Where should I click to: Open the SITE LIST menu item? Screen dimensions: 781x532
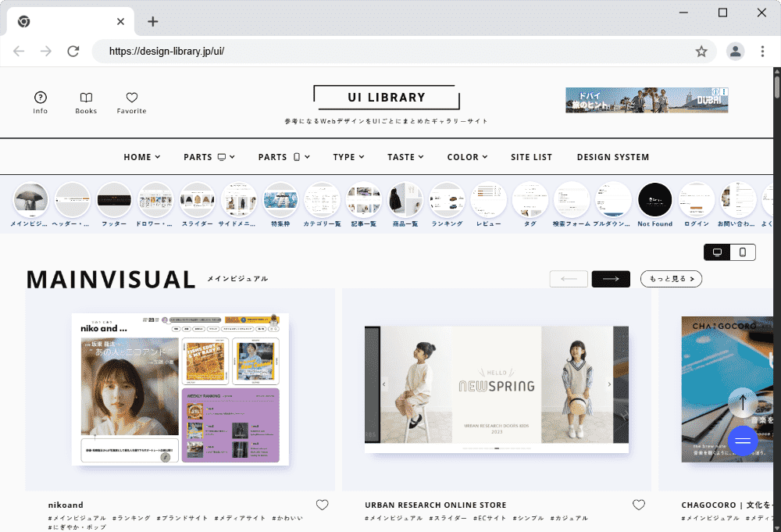pos(532,156)
